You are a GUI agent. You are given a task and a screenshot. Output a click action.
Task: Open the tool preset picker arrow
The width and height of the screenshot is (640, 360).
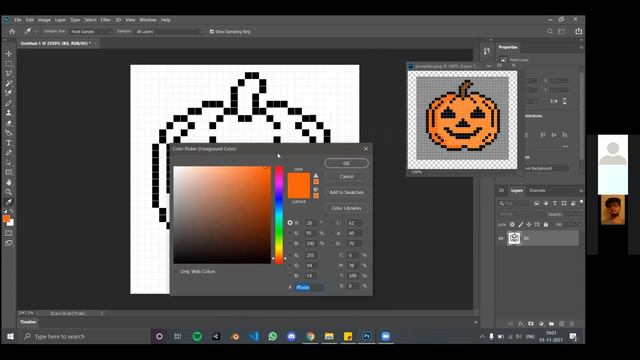coord(36,31)
